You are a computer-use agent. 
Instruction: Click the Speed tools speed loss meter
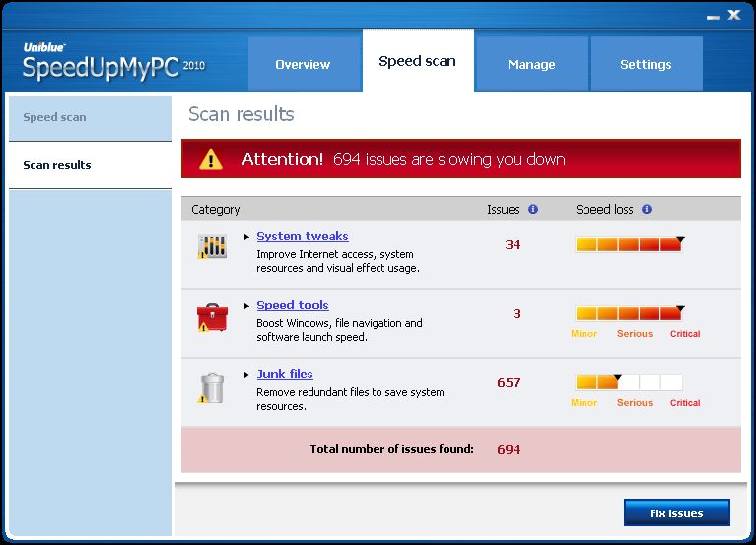coord(629,313)
